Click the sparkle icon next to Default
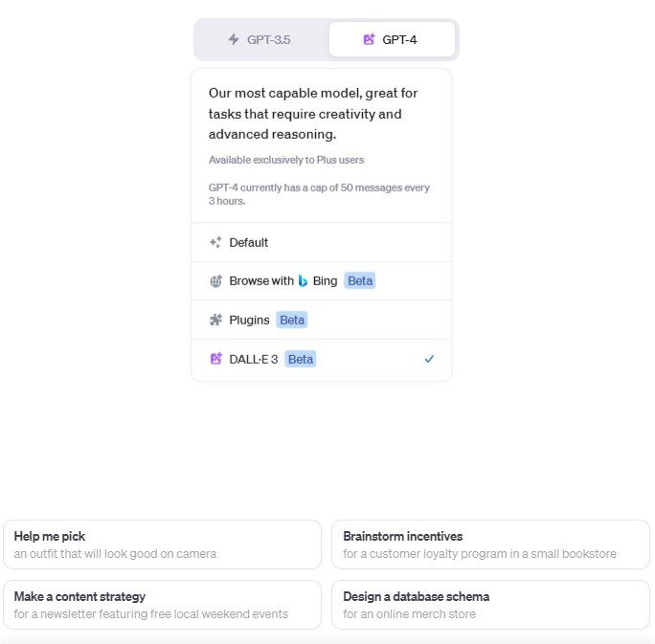Viewport: 655px width, 644px height. pos(215,243)
